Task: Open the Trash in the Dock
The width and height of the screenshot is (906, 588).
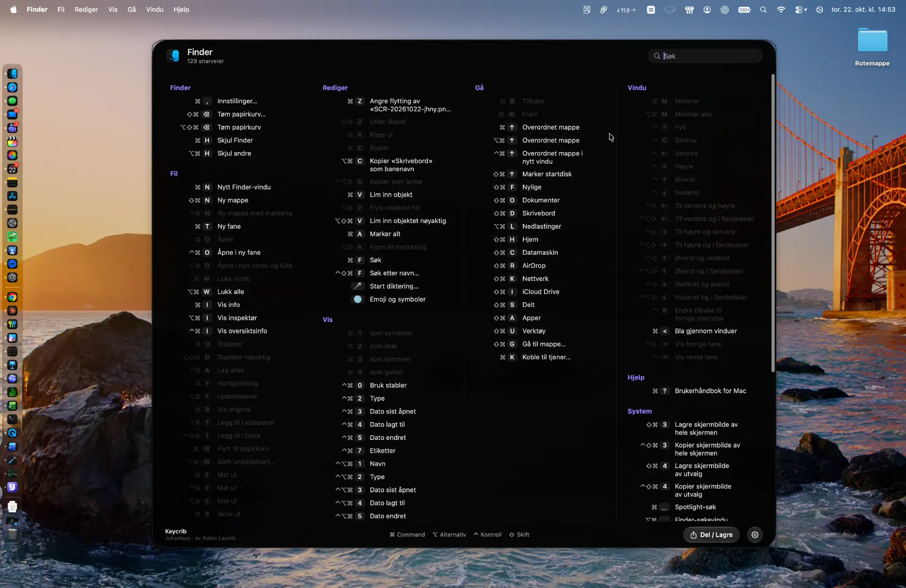Action: (x=13, y=534)
